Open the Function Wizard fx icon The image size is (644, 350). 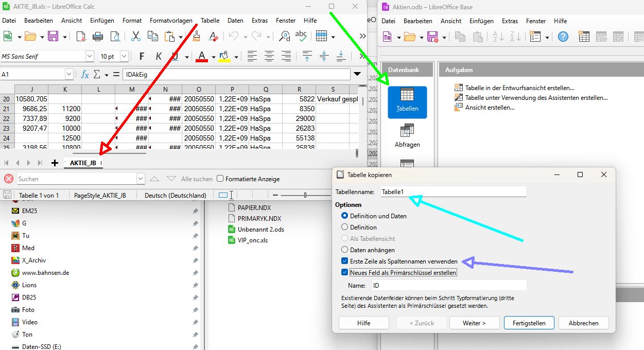click(84, 75)
